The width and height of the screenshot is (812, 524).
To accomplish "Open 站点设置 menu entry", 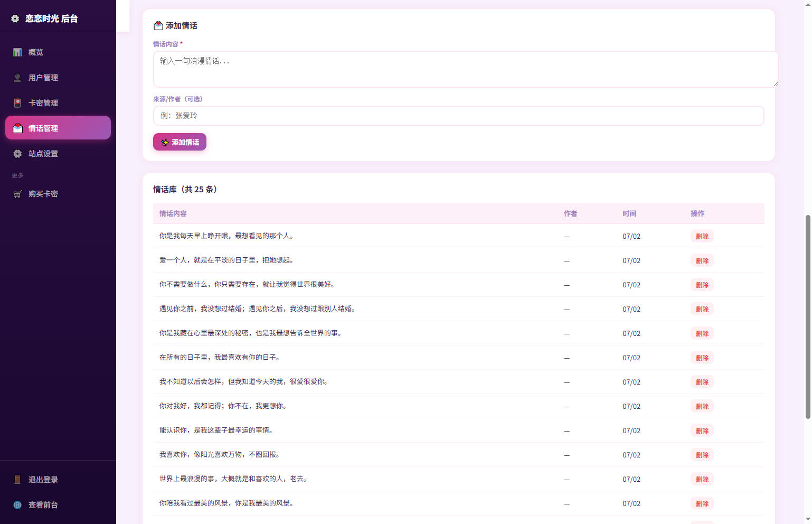I will click(58, 154).
